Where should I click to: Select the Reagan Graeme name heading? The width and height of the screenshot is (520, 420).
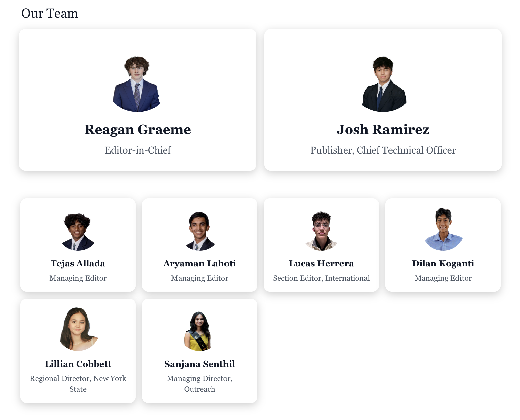138,130
